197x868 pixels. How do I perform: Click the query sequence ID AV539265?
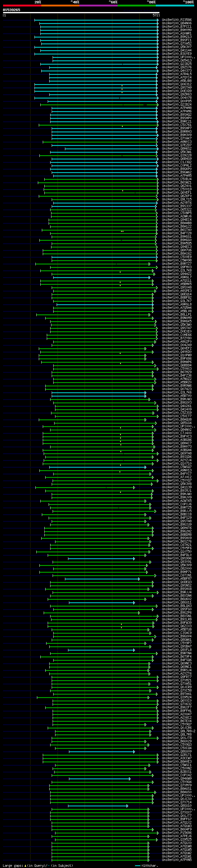(x=11, y=10)
